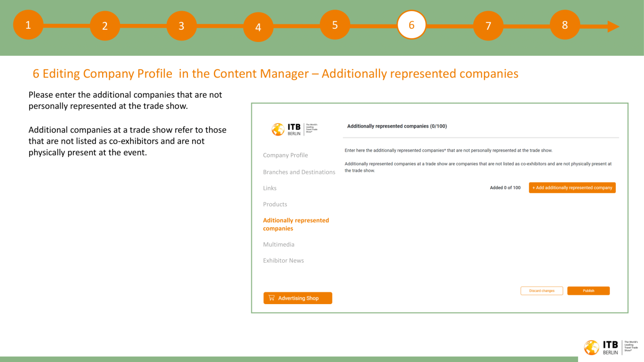This screenshot has width=644, height=362.
Task: Select Aditionally represented companies menu item
Action: coord(296,224)
